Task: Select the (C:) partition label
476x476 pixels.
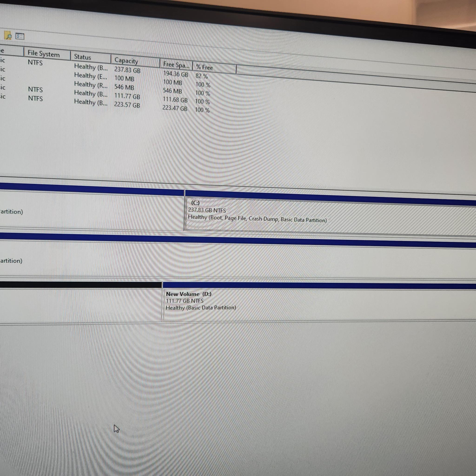Action: (195, 203)
